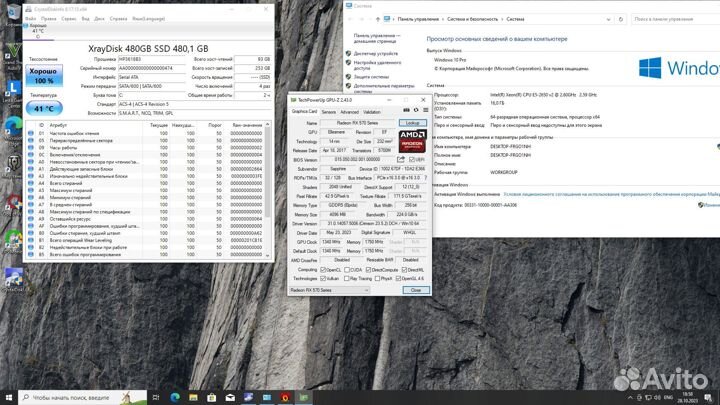
Task: Toggle the Ray Tracing checkbox
Action: (x=347, y=279)
